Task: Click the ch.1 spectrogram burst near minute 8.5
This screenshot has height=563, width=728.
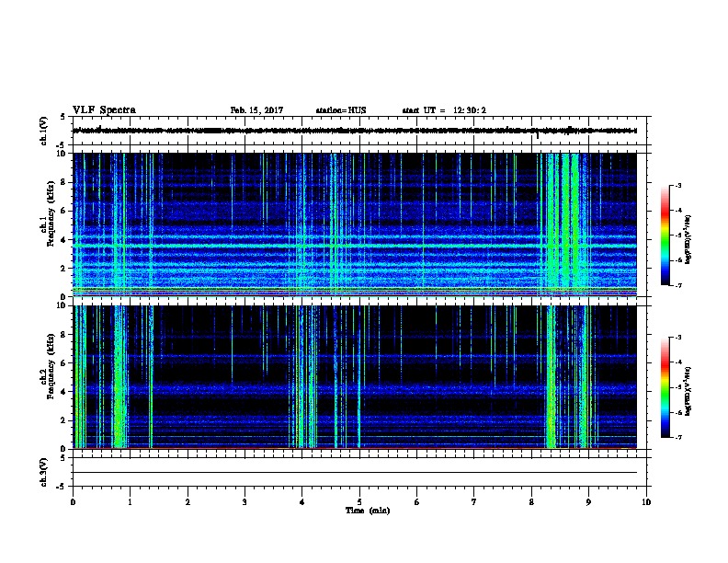Action: point(564,224)
